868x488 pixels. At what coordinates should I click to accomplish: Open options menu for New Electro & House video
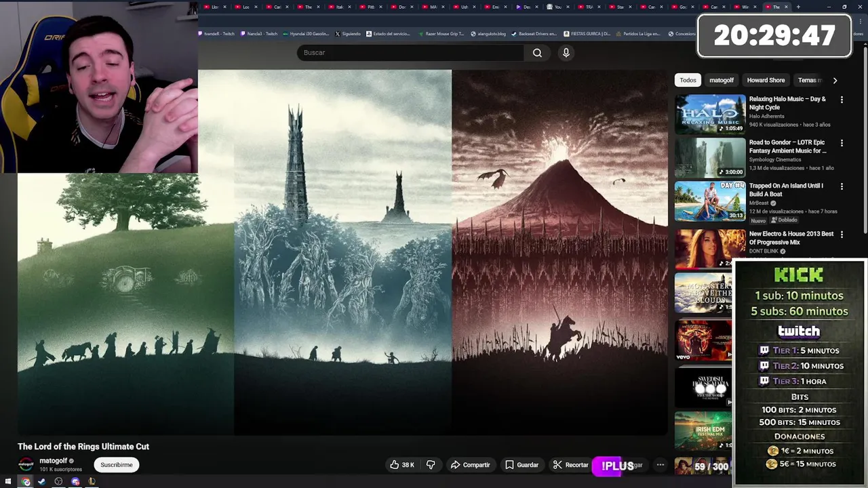pyautogui.click(x=842, y=235)
